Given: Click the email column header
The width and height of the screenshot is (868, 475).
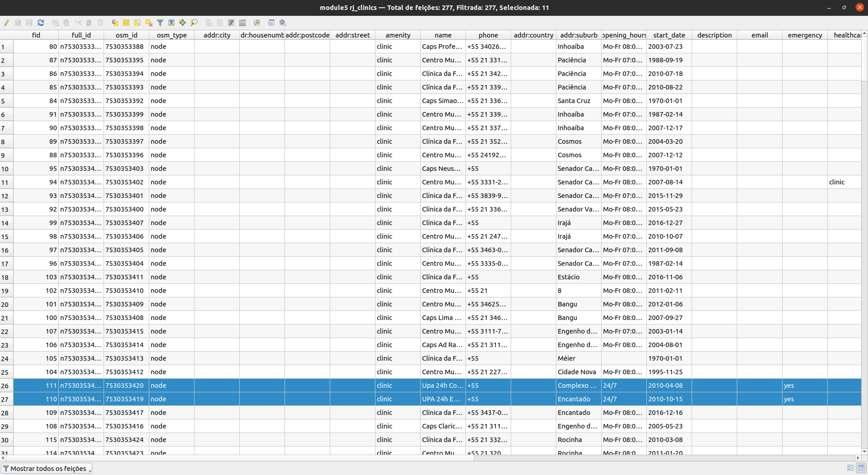Looking at the screenshot, I should (x=760, y=35).
